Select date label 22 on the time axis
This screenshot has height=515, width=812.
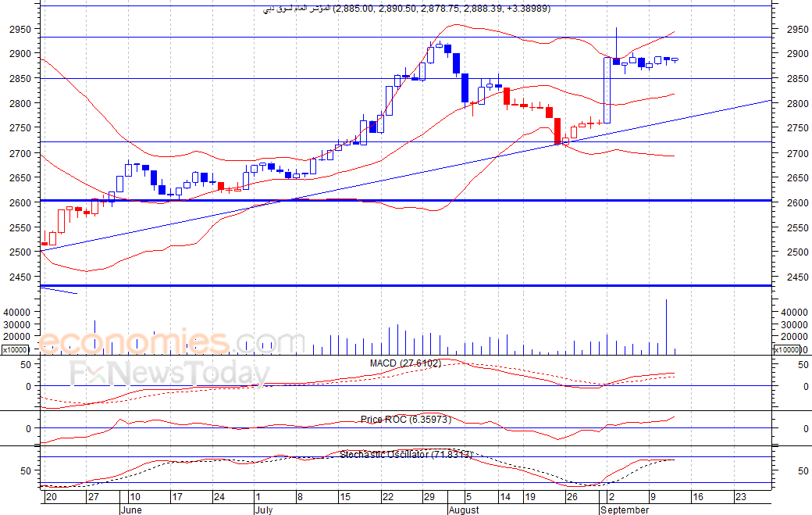[x=388, y=497]
